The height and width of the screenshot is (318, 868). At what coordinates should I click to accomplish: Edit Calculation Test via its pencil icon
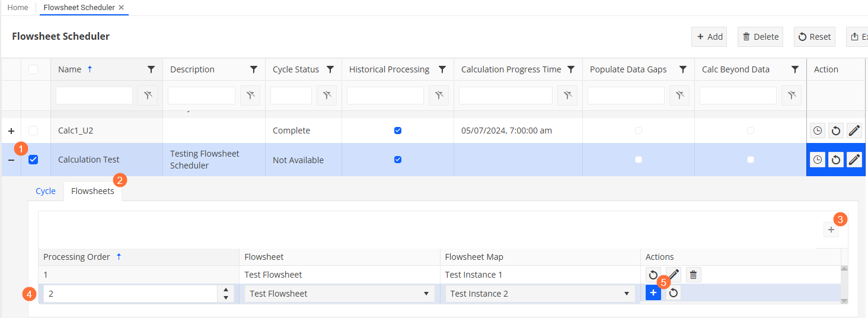tap(854, 160)
